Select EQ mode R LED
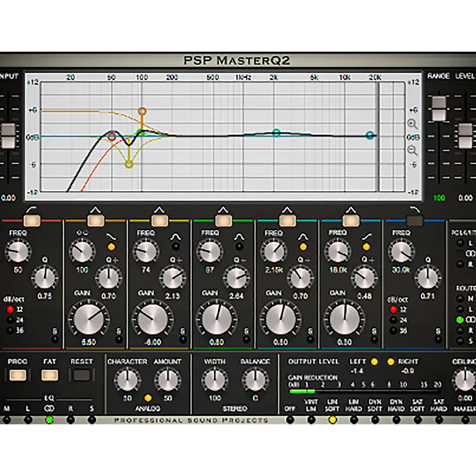The height and width of the screenshot is (476, 476). point(71,420)
